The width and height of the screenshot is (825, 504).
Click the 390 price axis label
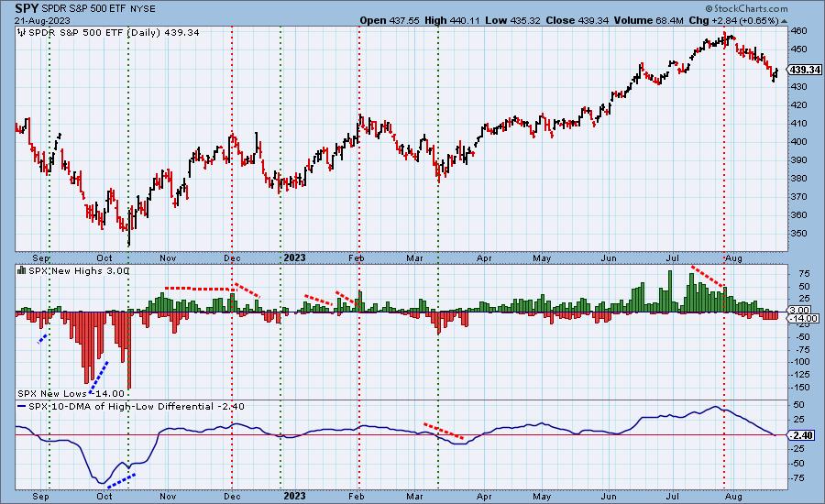tap(798, 160)
